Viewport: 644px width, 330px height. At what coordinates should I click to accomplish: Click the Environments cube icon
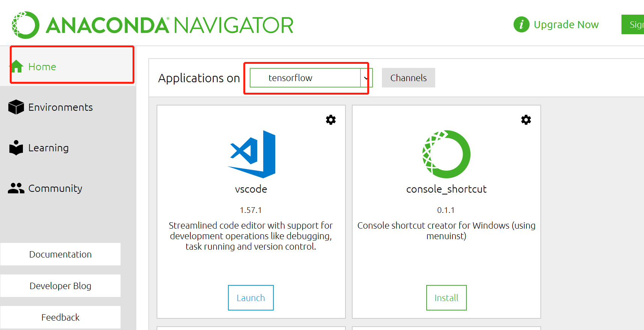coord(16,107)
